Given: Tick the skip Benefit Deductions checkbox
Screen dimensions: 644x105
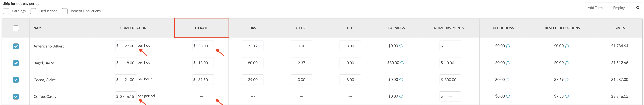Looking at the screenshot, I should click(x=65, y=11).
